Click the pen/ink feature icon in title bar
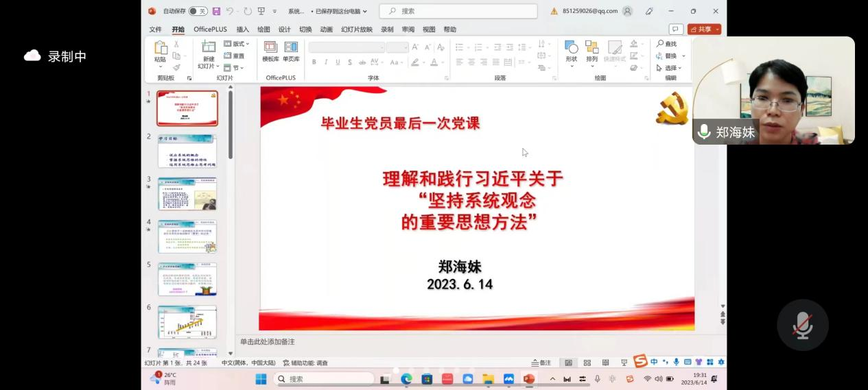The image size is (868, 390). tap(649, 11)
